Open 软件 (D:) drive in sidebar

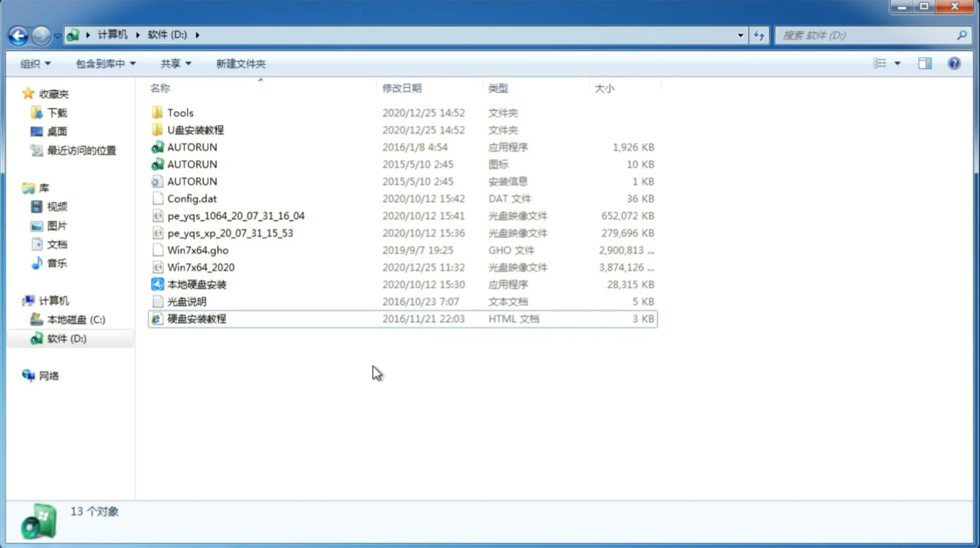click(65, 338)
